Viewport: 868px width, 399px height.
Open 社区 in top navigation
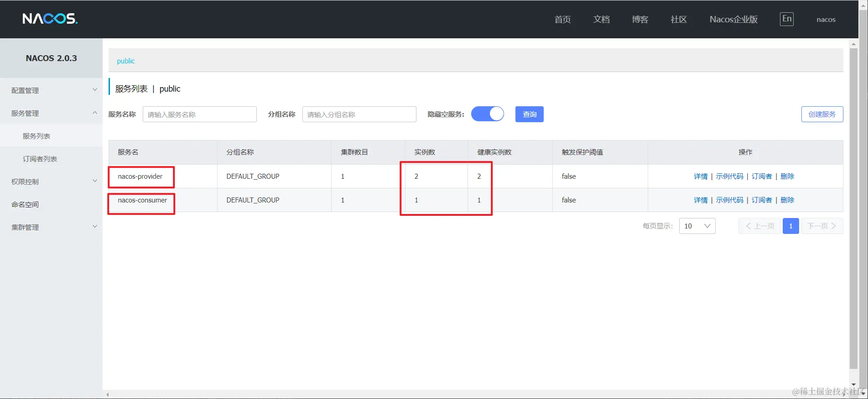(x=679, y=19)
